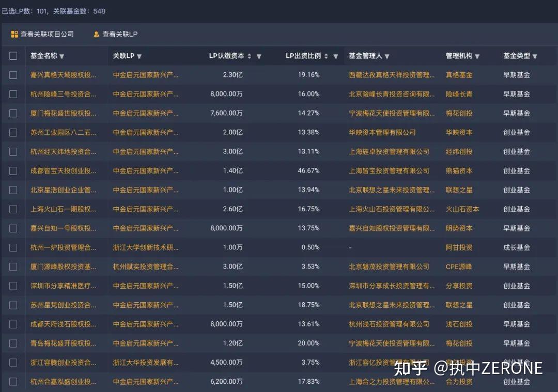
Task: Open institution 明势资本 link
Action: 459,228
